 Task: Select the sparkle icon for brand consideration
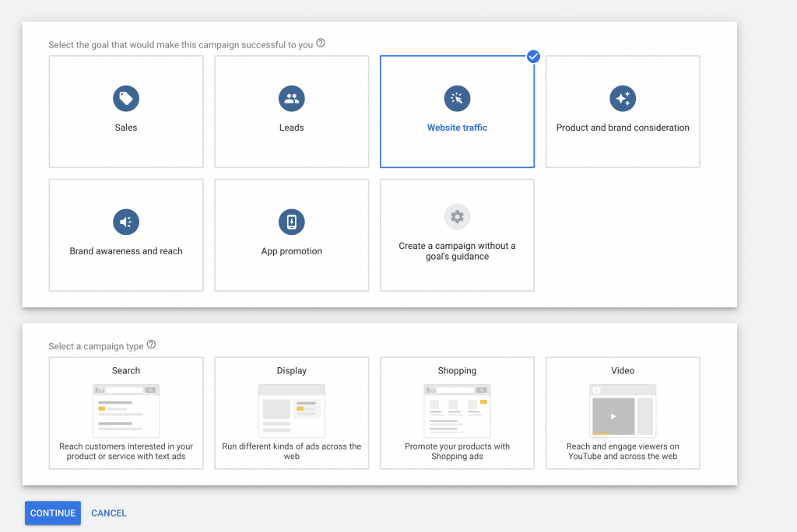[623, 98]
